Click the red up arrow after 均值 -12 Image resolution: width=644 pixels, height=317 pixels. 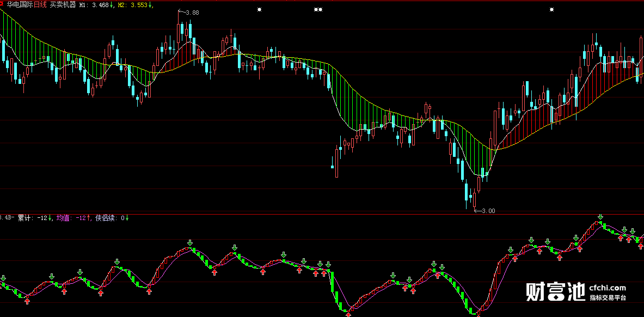[88, 217]
